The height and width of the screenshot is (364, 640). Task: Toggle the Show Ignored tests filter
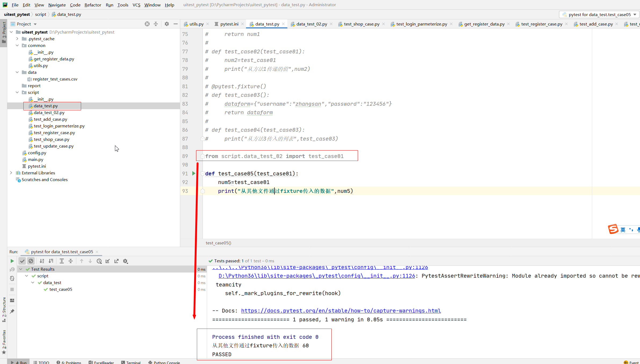(x=31, y=261)
